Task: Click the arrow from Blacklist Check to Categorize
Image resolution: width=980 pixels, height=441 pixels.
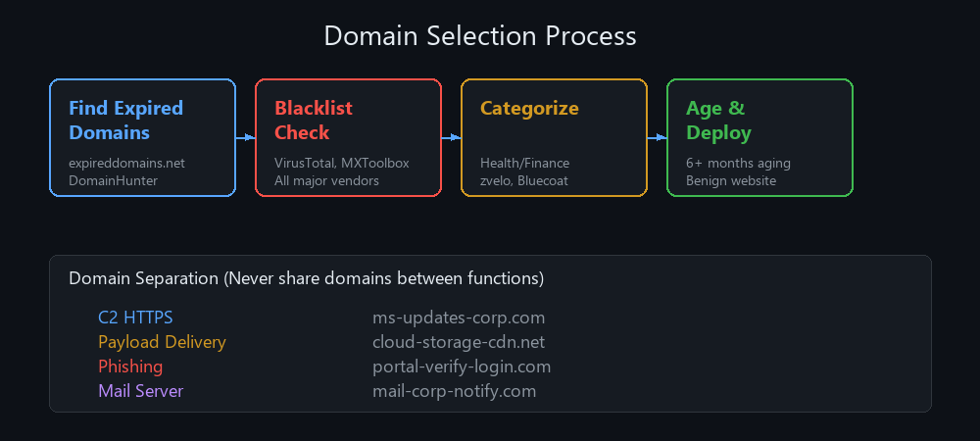Action: [451, 138]
